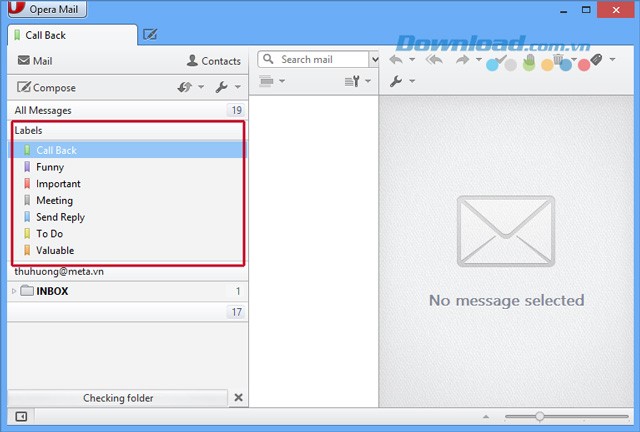This screenshot has width=640, height=432.
Task: Click the message list view layout icon
Action: click(266, 81)
